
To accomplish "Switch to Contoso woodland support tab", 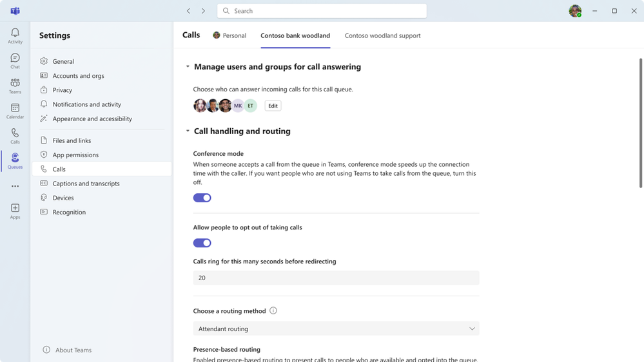I will [x=382, y=35].
